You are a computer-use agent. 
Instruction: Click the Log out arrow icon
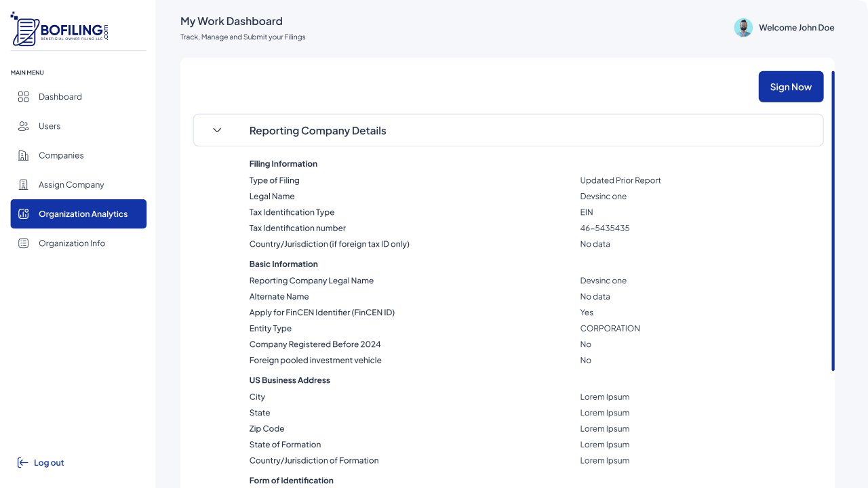(23, 463)
